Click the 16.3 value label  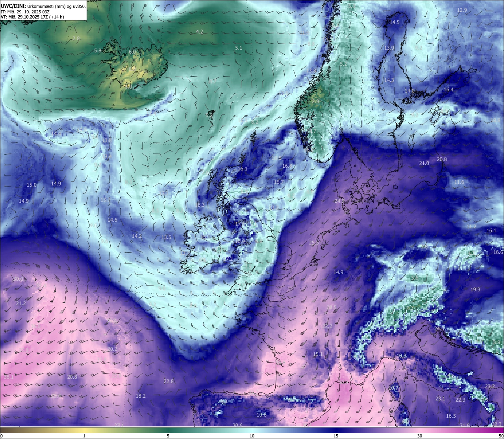click(x=200, y=205)
